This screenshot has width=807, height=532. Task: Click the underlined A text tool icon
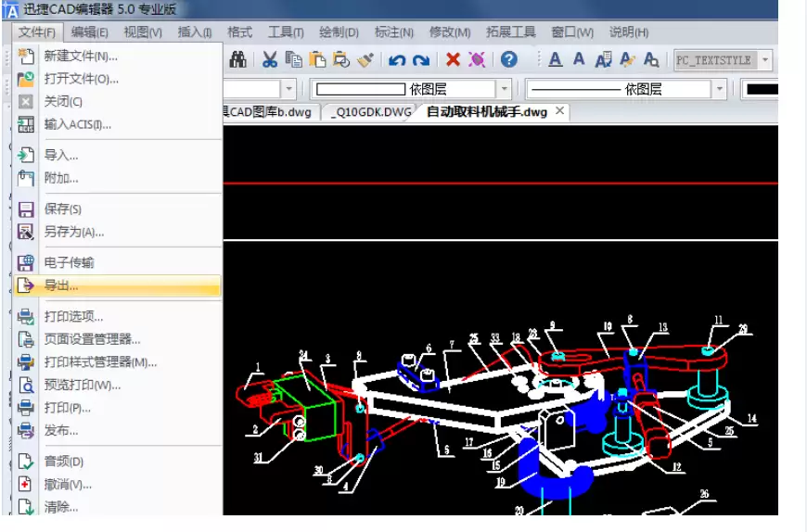pos(555,60)
